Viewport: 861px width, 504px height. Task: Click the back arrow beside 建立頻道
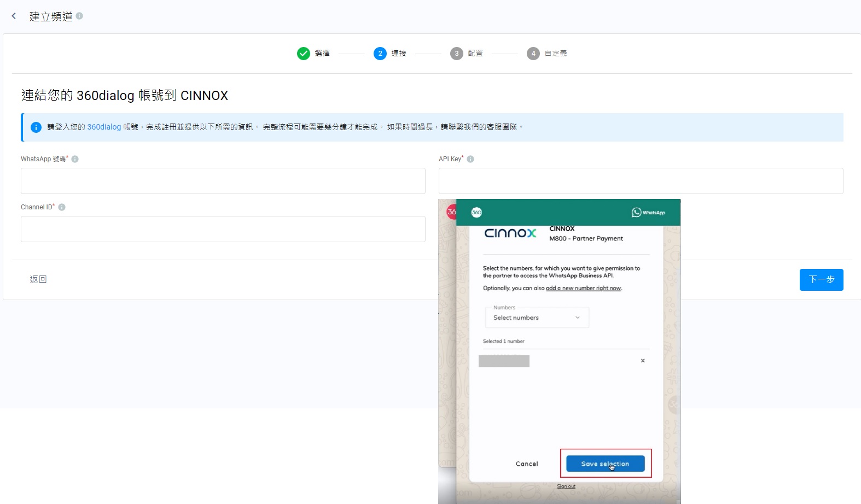tap(14, 16)
